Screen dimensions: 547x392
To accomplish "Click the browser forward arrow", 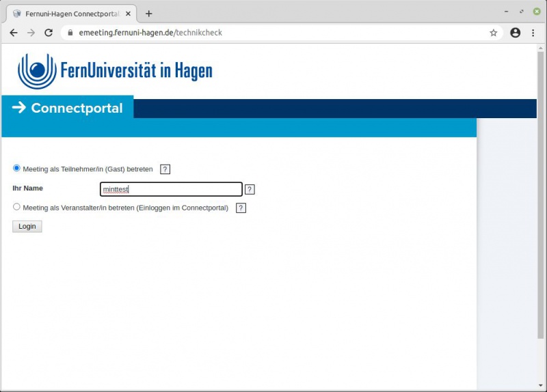I will tap(31, 33).
